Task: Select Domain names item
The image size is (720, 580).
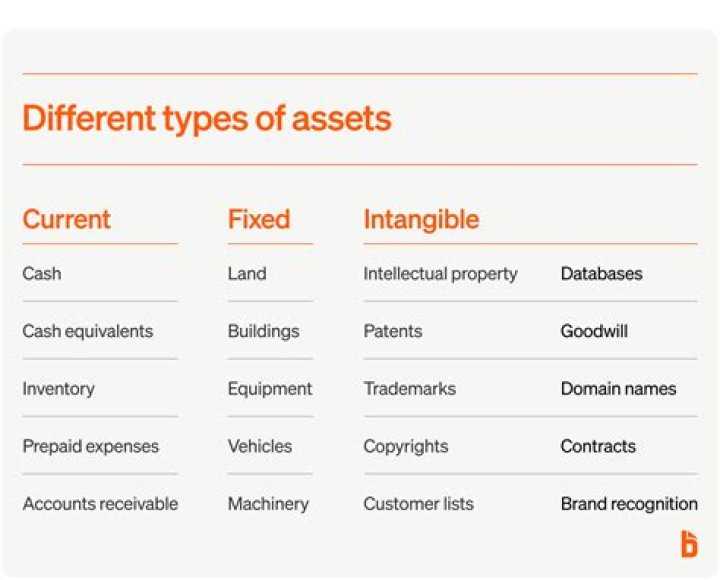Action: click(618, 389)
